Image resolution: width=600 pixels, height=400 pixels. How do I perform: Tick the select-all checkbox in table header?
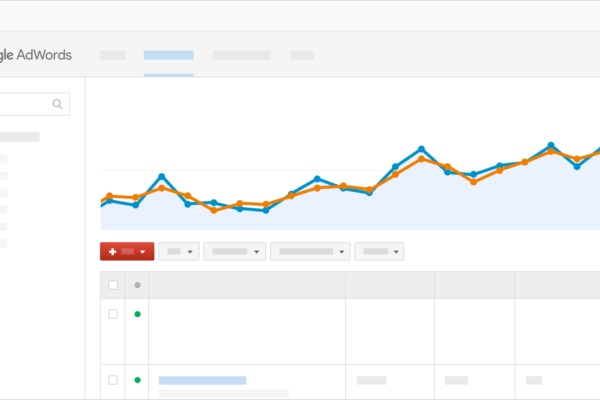[113, 285]
